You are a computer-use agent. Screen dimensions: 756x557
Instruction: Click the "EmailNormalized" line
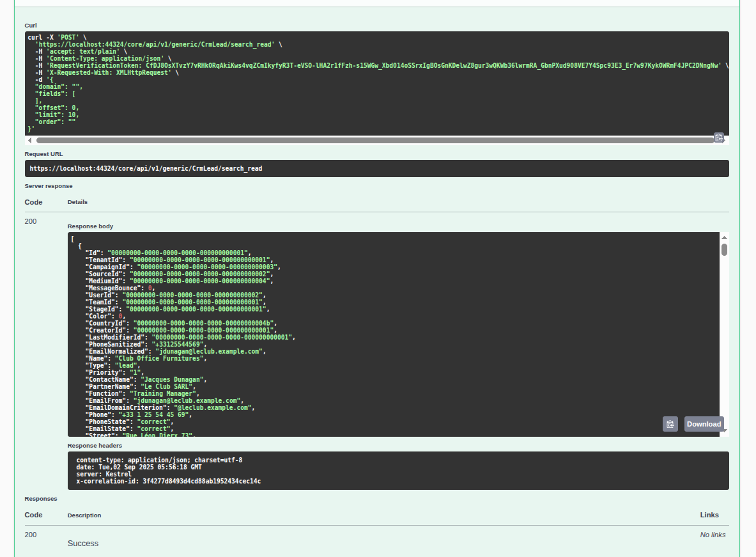[176, 351]
